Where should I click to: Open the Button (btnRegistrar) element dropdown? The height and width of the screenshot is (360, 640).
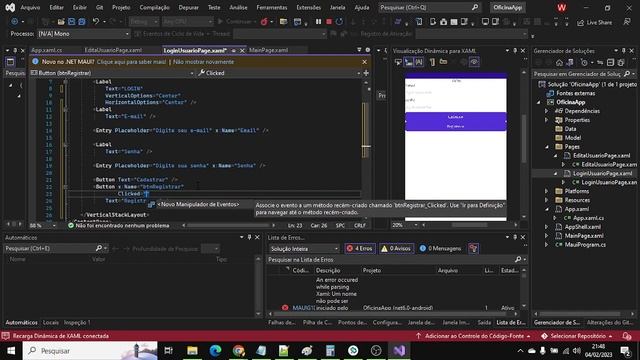pyautogui.click(x=112, y=73)
